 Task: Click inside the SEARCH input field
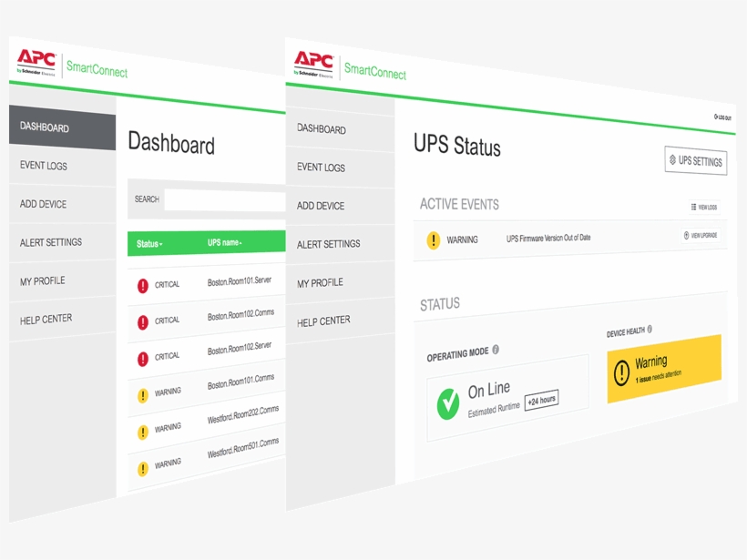click(x=228, y=199)
